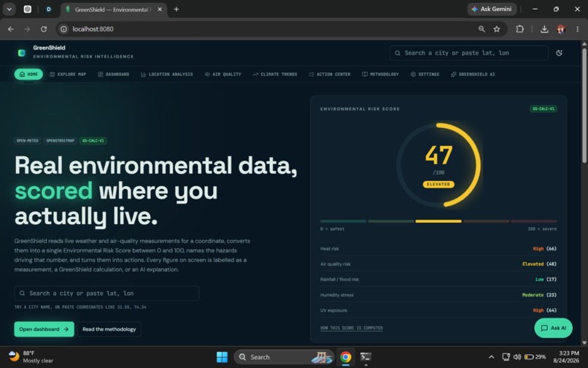
Task: Bookmark the page with the star icon
Action: [497, 29]
